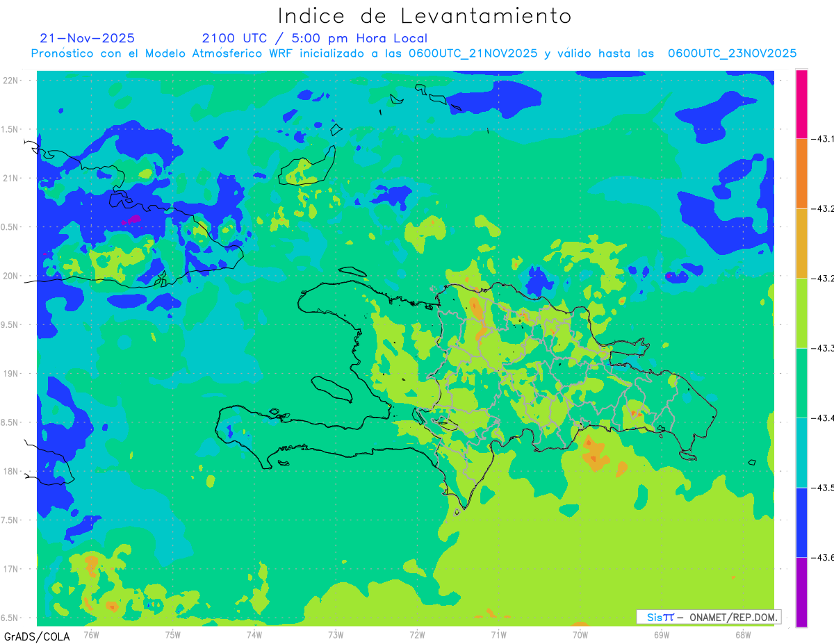
Task: Choose the blue legend swatch
Action: point(801,522)
